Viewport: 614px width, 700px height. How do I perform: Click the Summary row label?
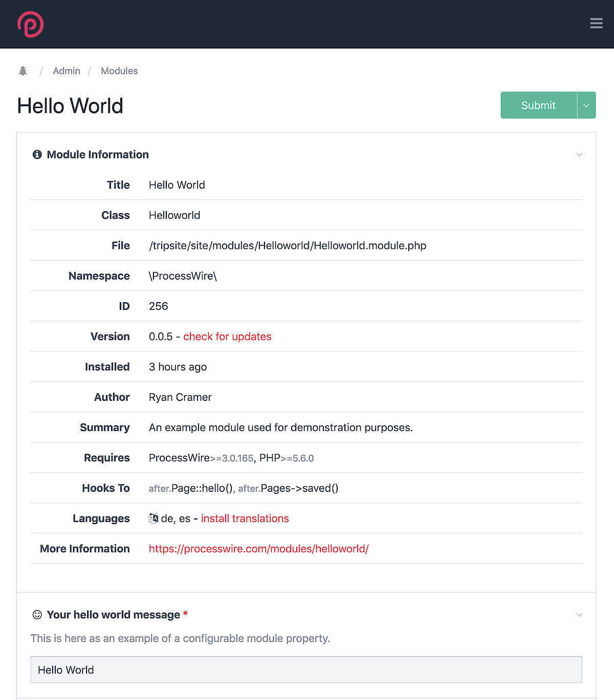pos(105,427)
